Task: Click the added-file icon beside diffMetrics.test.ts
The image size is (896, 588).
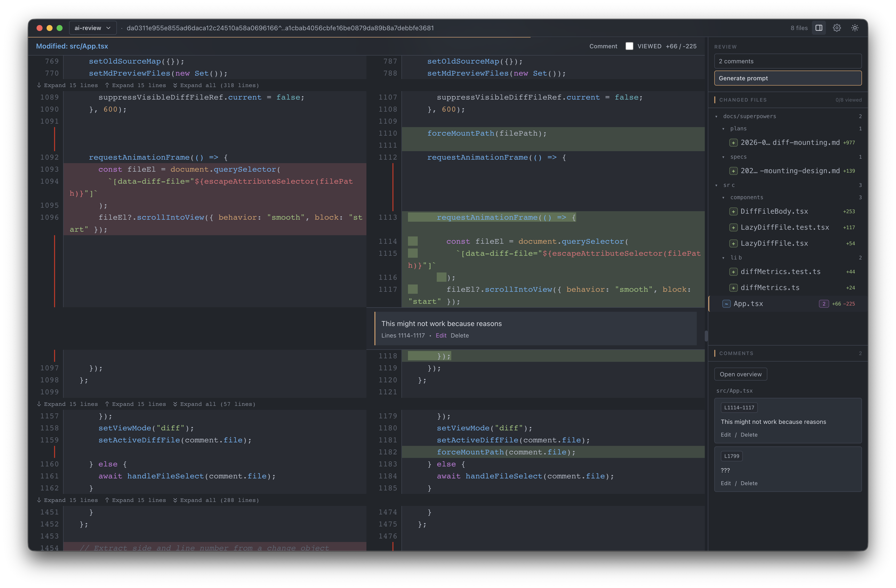Action: click(x=733, y=272)
